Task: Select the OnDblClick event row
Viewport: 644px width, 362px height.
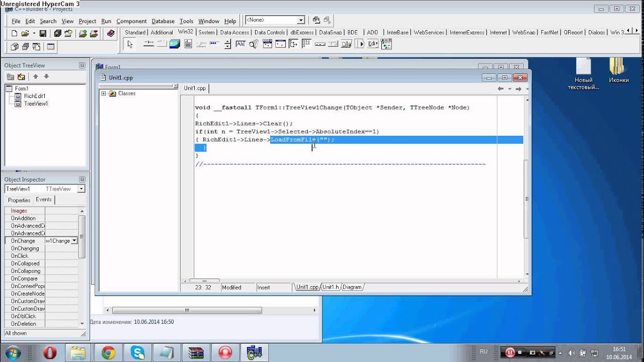Action: coord(41,316)
